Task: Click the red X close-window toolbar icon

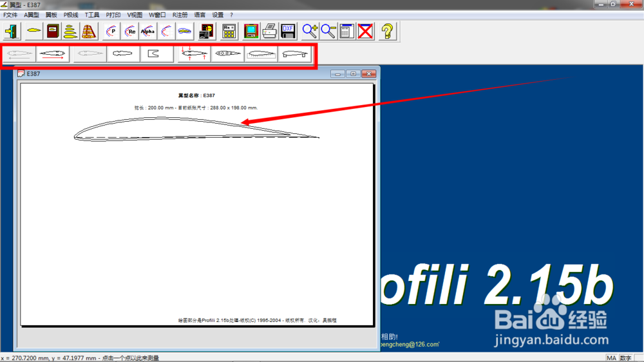Action: tap(365, 31)
